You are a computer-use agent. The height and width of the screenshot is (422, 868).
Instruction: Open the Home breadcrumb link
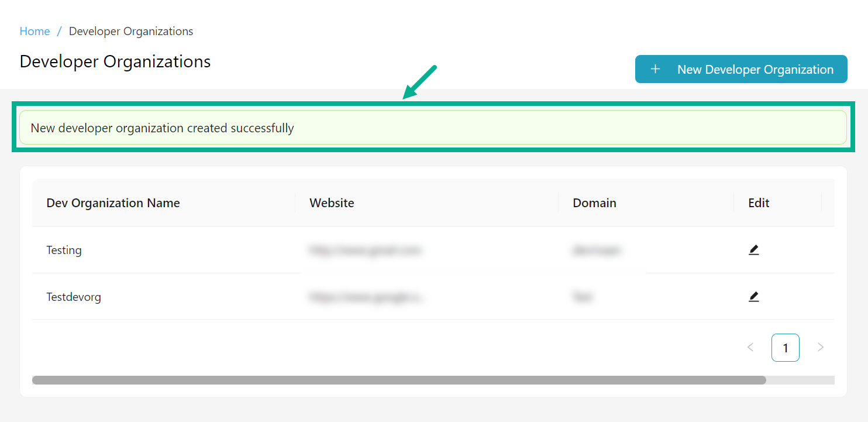[x=35, y=31]
